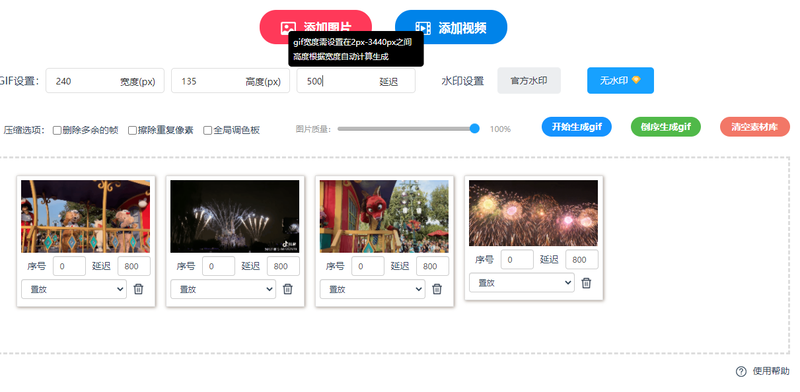Select the colorful fireworks thumbnail
Viewport: 800px width, 392px height.
click(x=534, y=213)
